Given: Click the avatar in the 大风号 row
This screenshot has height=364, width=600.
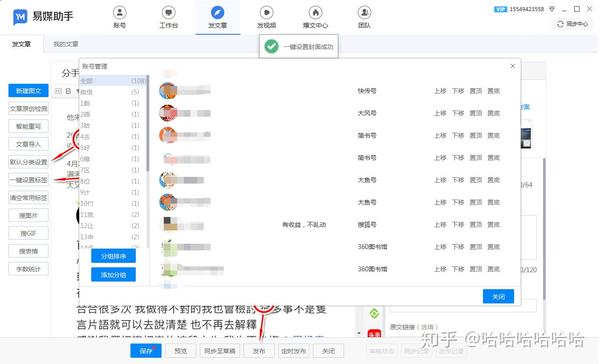Looking at the screenshot, I should click(x=168, y=113).
